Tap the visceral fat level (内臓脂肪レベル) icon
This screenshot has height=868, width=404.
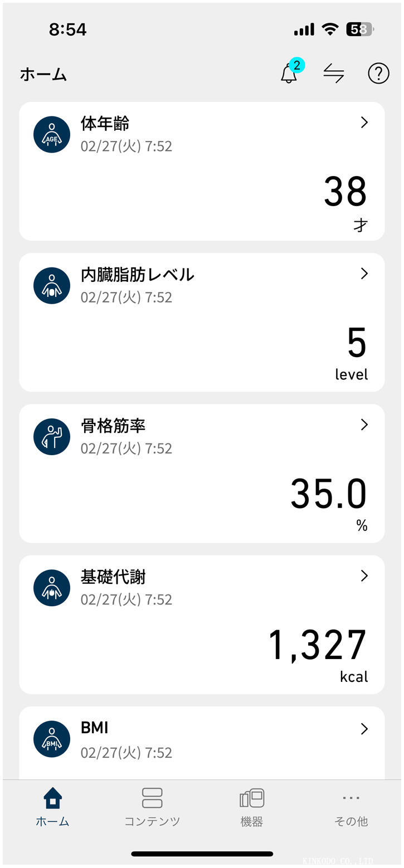point(52,285)
